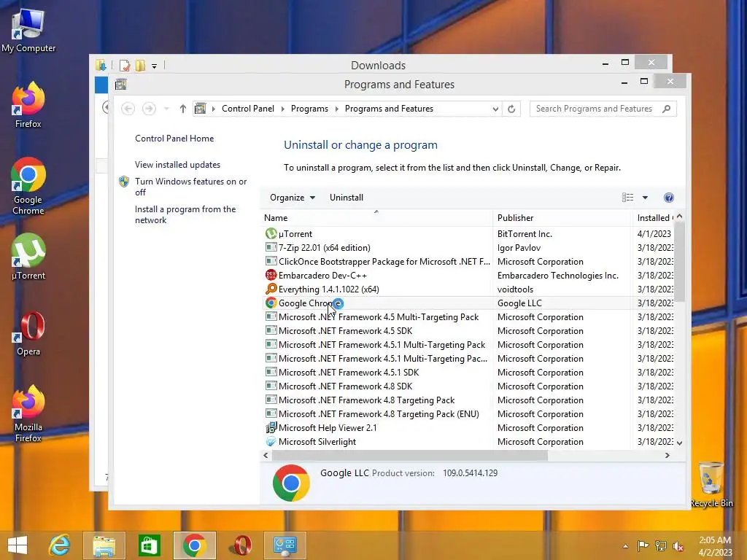Image resolution: width=747 pixels, height=560 pixels.
Task: Open Install a program from network
Action: click(185, 215)
